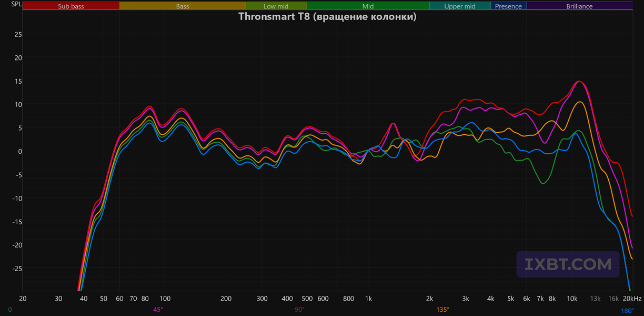
Task: Click the 30 tick on frequency axis
Action: pos(59,299)
